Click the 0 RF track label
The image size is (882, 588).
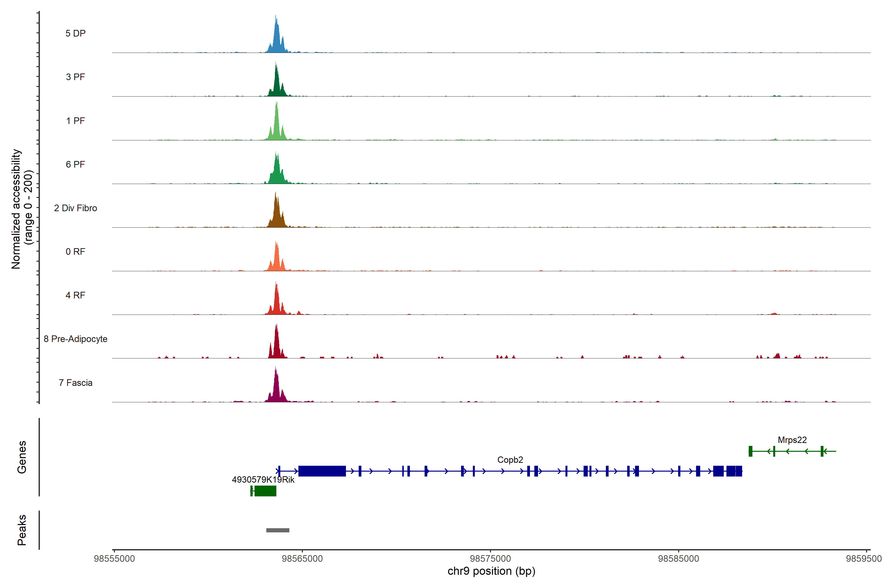[75, 252]
